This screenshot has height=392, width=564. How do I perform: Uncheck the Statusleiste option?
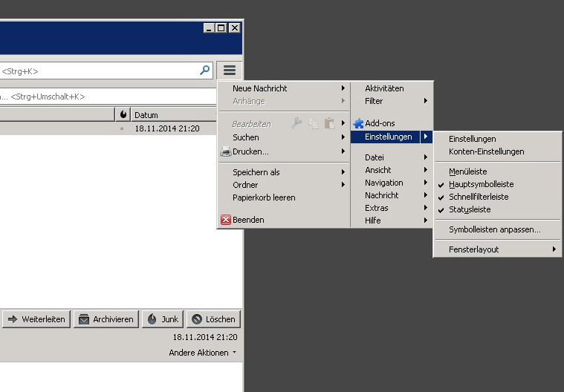pos(470,209)
